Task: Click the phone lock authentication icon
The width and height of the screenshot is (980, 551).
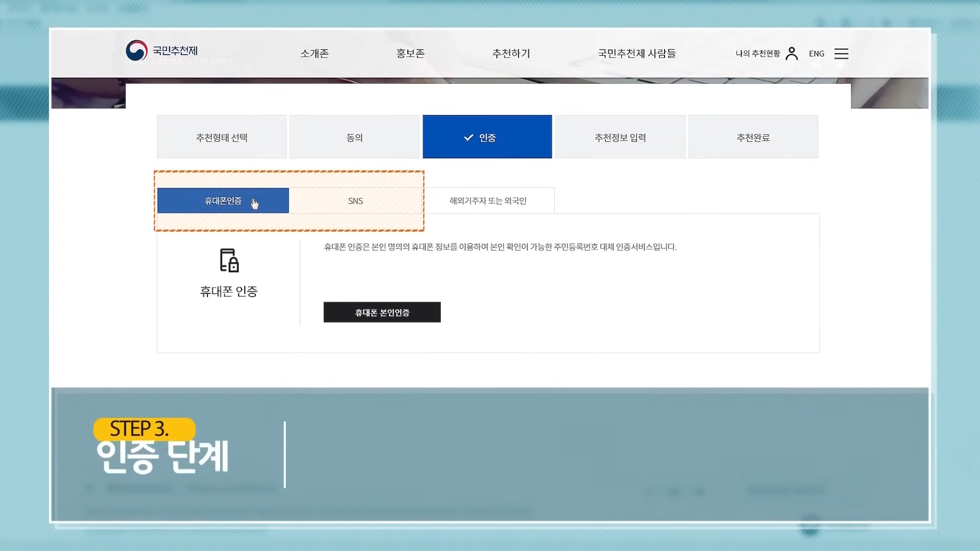Action: pyautogui.click(x=229, y=260)
